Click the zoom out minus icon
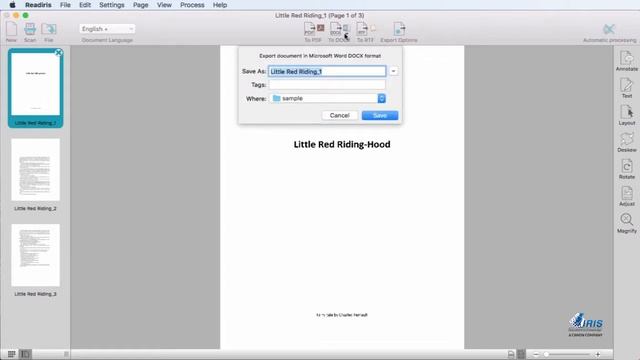The height and width of the screenshot is (360, 640). click(x=536, y=354)
